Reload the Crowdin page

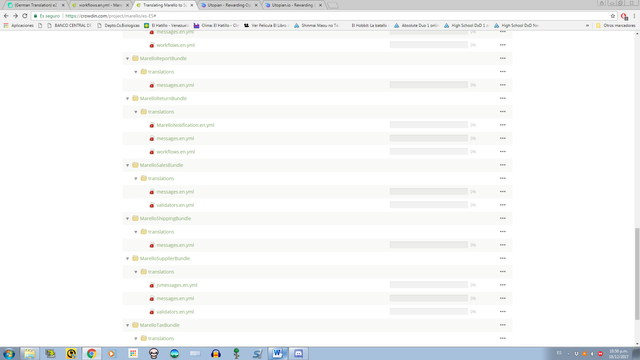pos(25,16)
